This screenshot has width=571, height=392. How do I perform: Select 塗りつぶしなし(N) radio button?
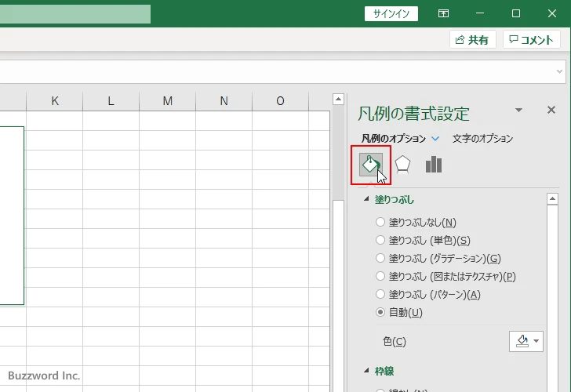[380, 222]
